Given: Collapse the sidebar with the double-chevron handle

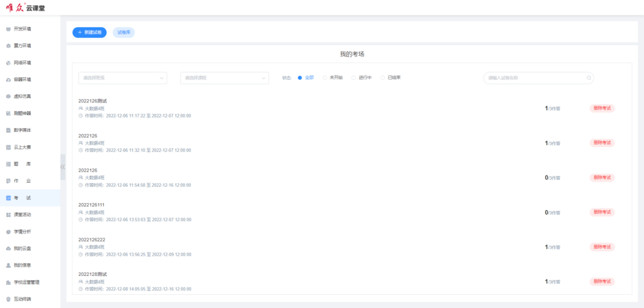Looking at the screenshot, I should coord(62,167).
